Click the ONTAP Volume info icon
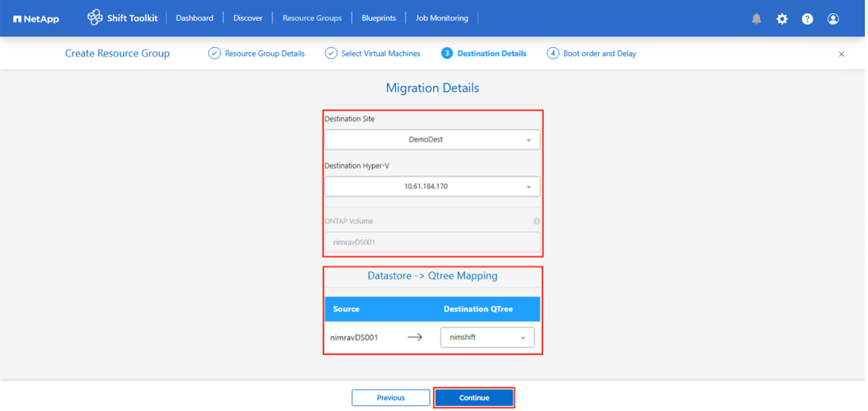The height and width of the screenshot is (411, 868). click(x=536, y=221)
